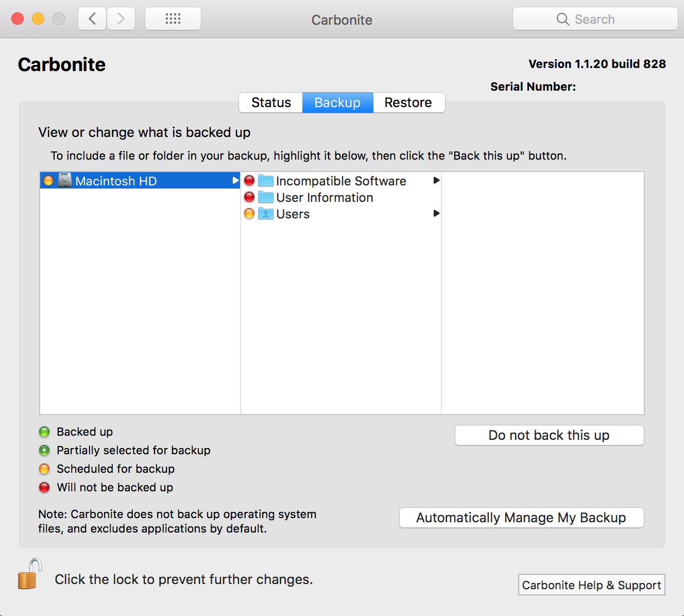Open Carbonite Help & Support
Screen dimensions: 684x616
click(x=591, y=585)
